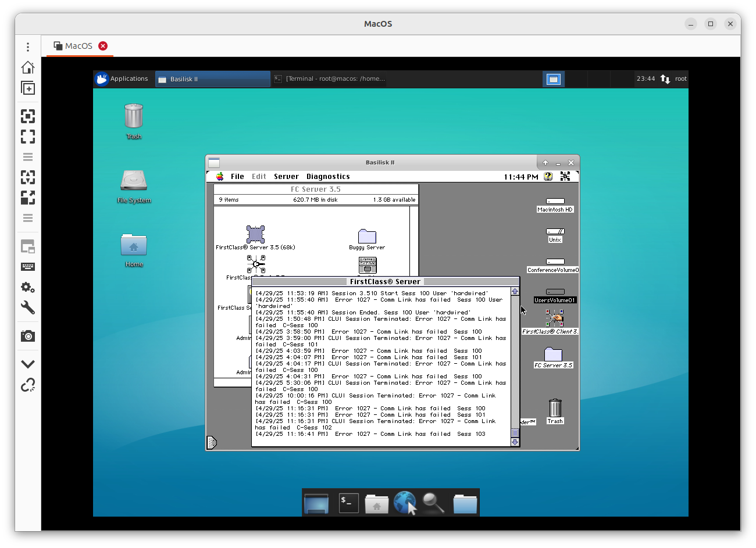Click the keyboard icon in sidebar
The image size is (756, 548).
pos(28,267)
